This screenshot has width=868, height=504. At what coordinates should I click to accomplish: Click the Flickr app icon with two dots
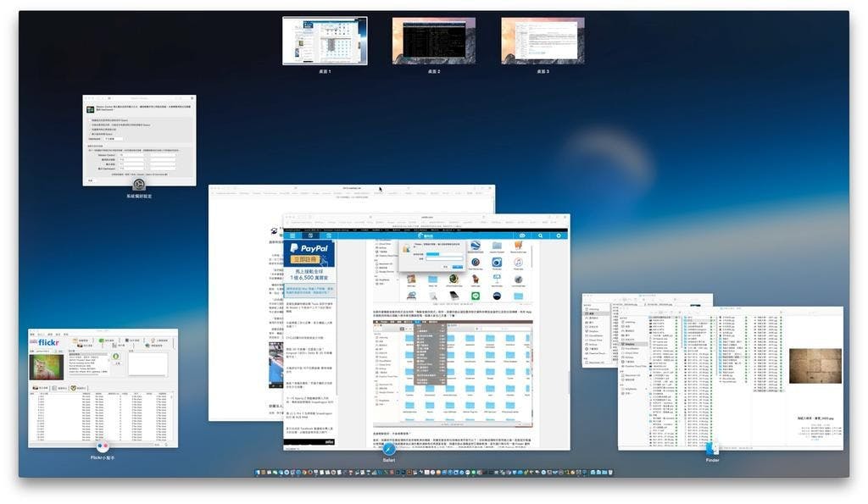(x=103, y=446)
